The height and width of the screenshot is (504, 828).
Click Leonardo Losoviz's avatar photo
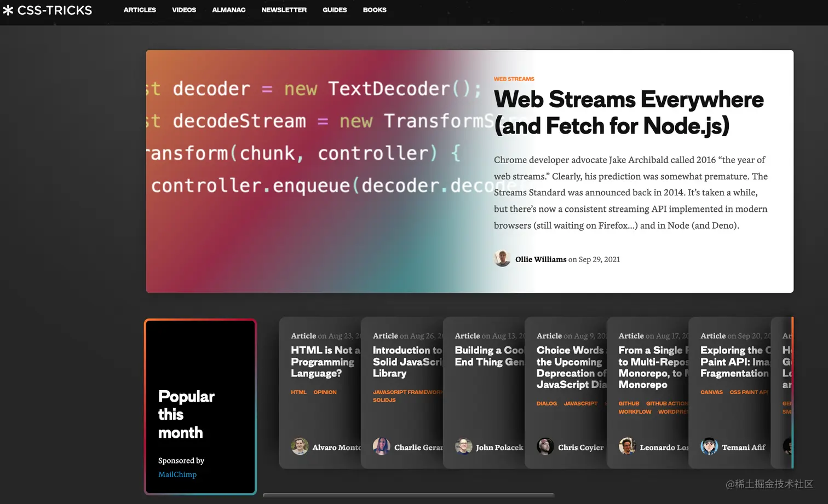pos(627,447)
